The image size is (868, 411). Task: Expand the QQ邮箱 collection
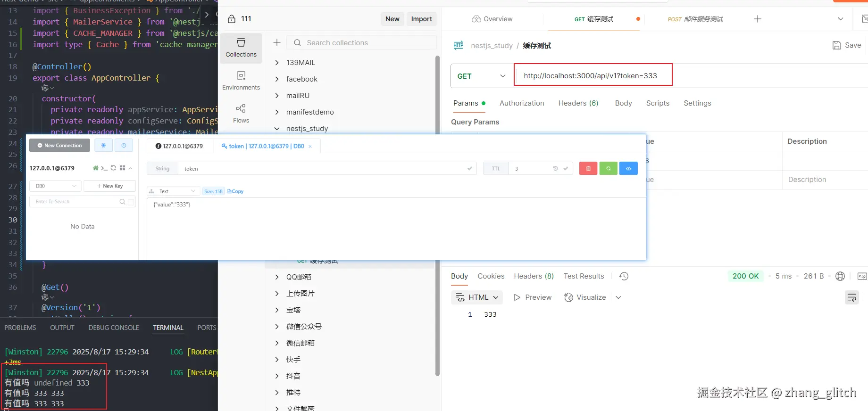click(277, 277)
